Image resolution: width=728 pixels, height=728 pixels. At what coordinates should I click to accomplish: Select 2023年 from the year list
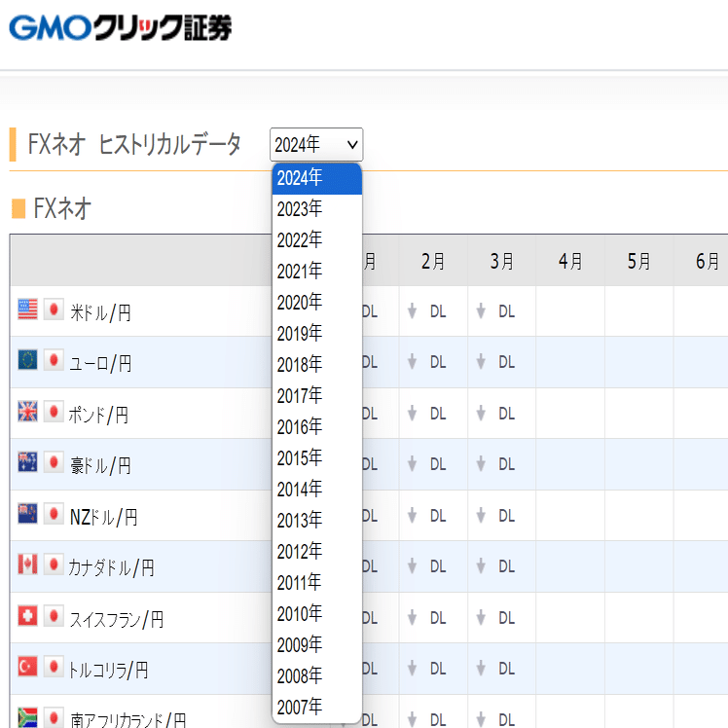tap(317, 209)
